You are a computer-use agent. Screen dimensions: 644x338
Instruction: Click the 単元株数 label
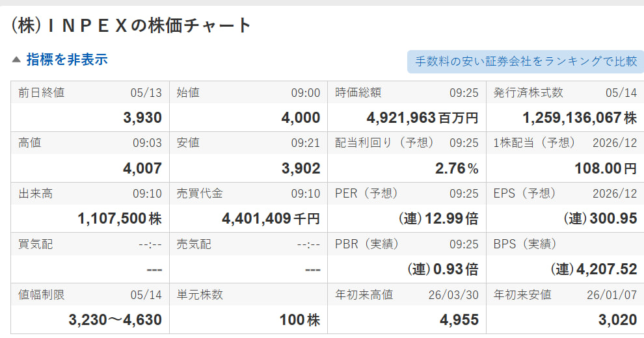pyautogui.click(x=200, y=294)
